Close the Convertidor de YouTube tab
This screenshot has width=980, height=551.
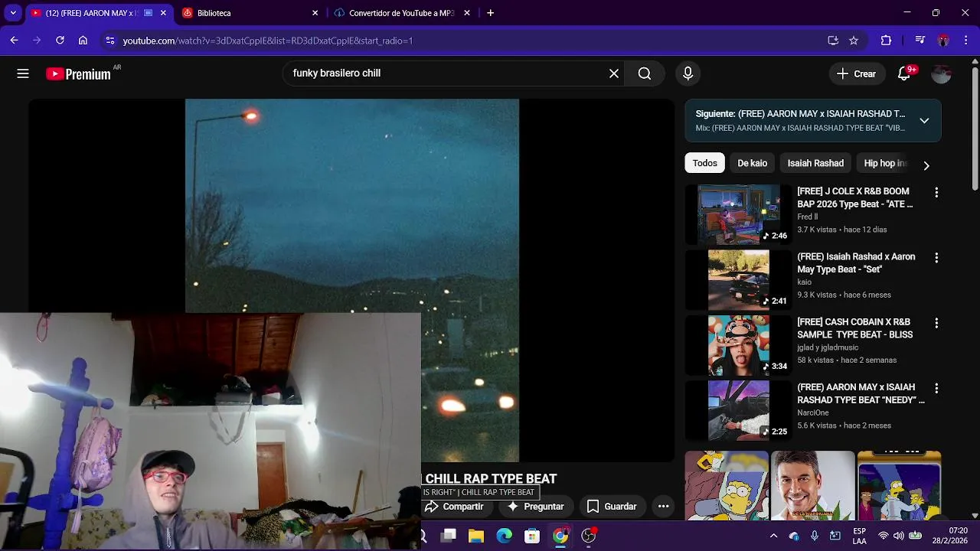pyautogui.click(x=468, y=13)
